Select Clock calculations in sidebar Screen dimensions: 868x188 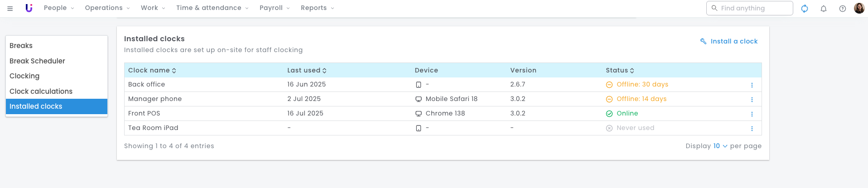point(41,91)
